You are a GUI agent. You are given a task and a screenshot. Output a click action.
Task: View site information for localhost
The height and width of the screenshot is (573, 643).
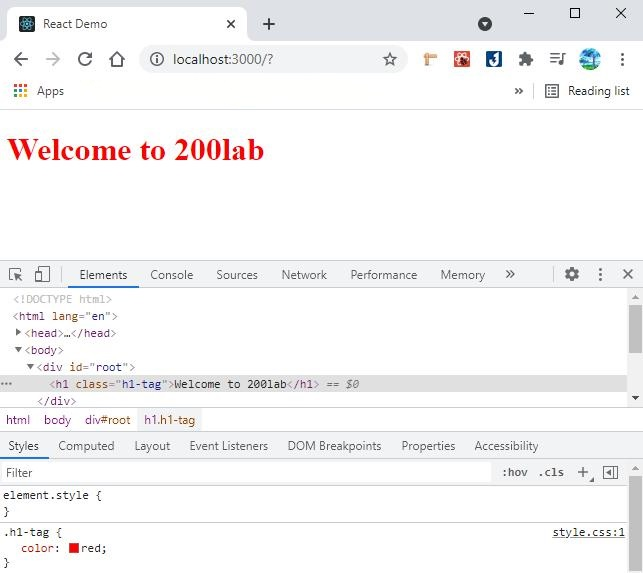pos(157,59)
